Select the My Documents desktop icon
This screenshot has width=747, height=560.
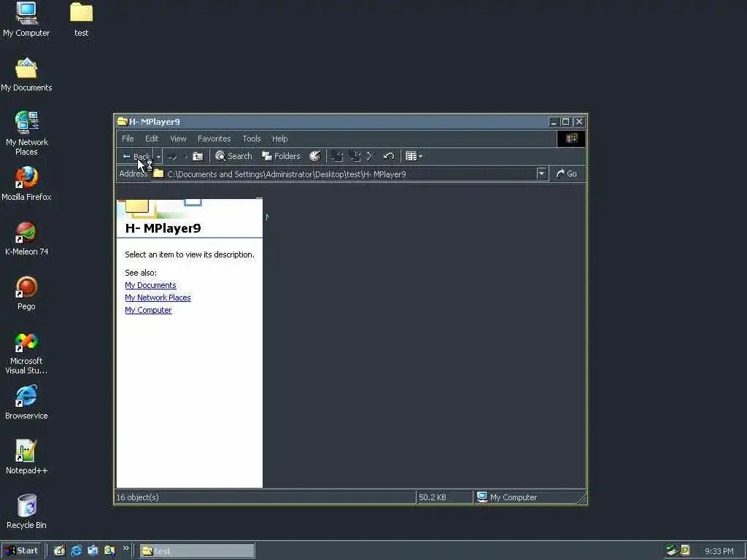point(26,75)
